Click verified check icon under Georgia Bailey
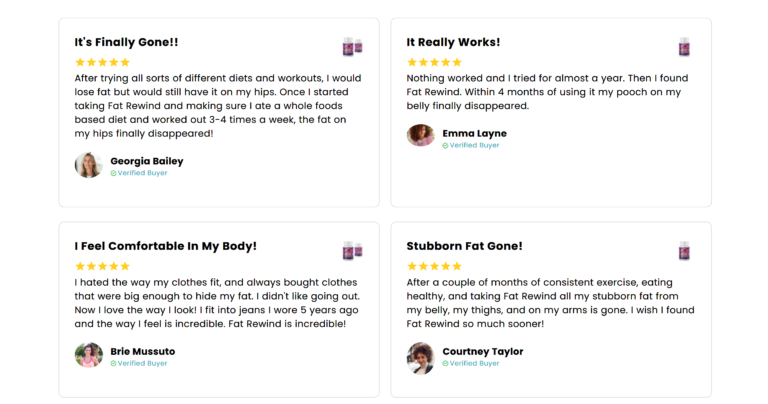The height and width of the screenshot is (404, 768). point(114,173)
